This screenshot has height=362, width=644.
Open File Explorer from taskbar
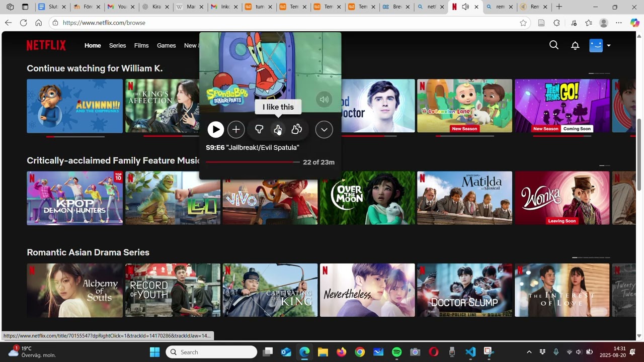323,352
